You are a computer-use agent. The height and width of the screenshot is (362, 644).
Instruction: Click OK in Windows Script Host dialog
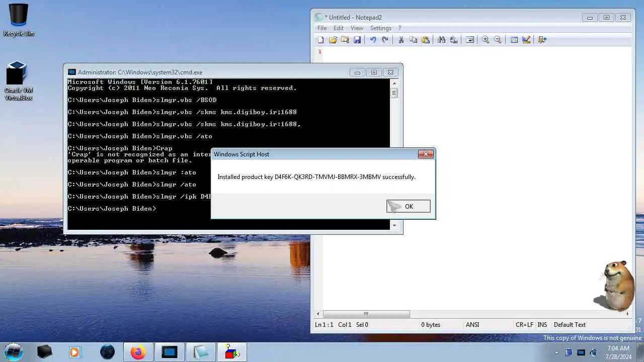(x=409, y=206)
